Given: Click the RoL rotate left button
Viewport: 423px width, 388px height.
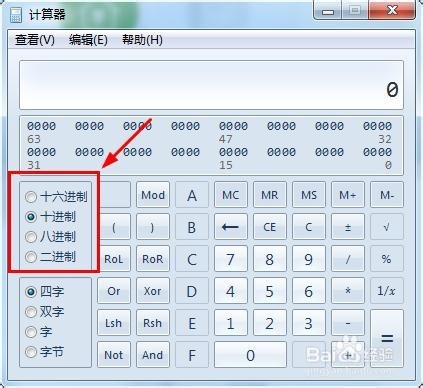Looking at the screenshot, I should [115, 259].
